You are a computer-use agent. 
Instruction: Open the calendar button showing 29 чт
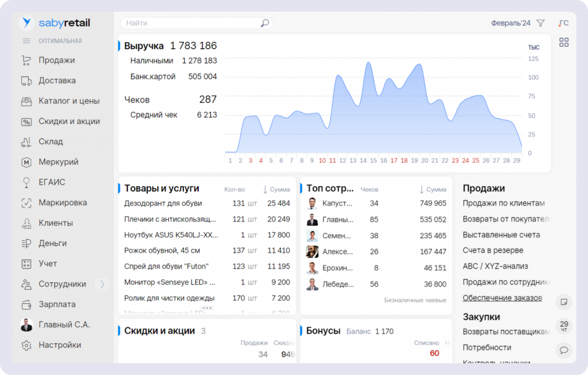coord(564,326)
